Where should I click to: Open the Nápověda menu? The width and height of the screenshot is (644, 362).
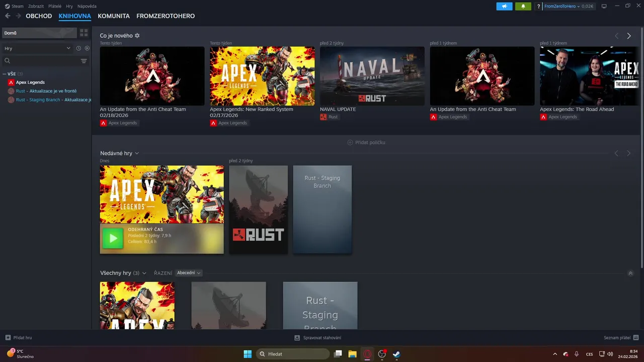(87, 7)
